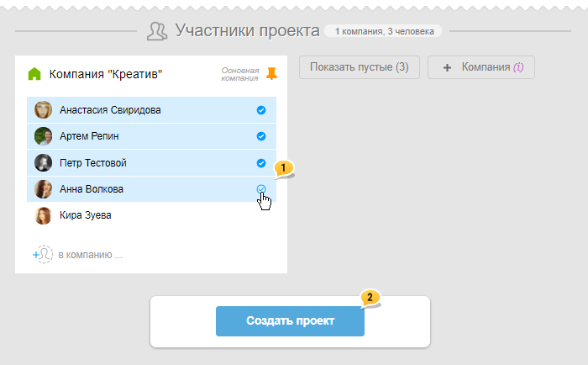Click the 1 компания, 3 человека badge
The width and height of the screenshot is (588, 365).
pyautogui.click(x=383, y=31)
